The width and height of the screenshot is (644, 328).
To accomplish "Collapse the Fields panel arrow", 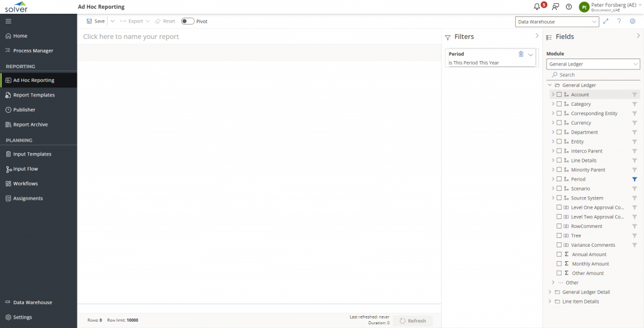I will [638, 36].
